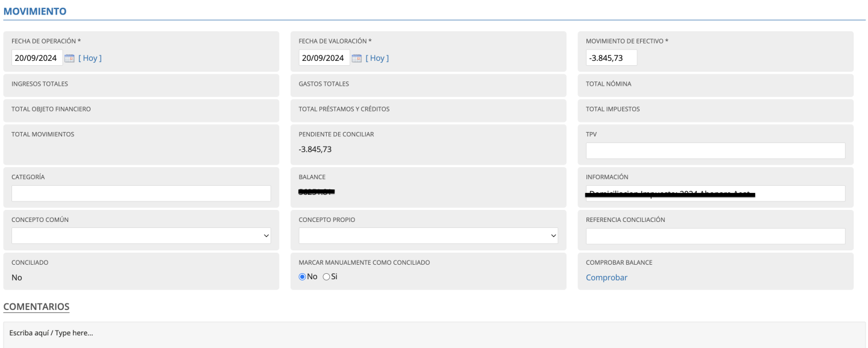Open calendar picker for Fecha de Operación

click(69, 59)
